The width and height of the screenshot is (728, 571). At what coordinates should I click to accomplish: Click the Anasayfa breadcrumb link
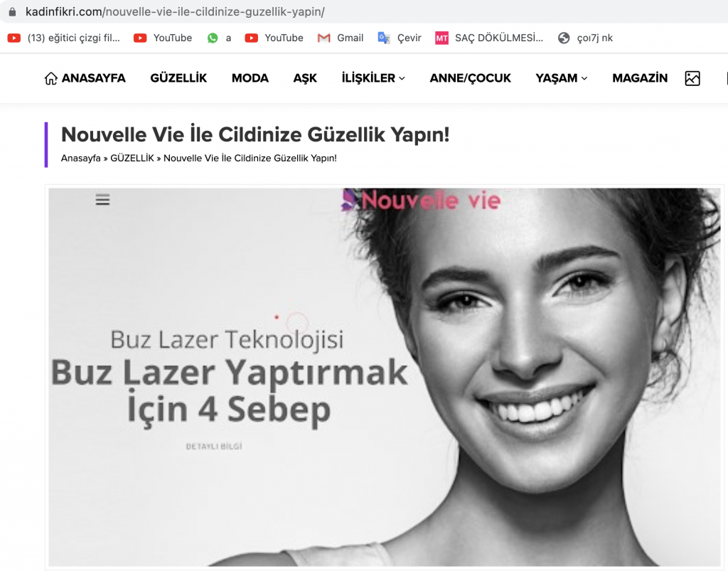81,159
